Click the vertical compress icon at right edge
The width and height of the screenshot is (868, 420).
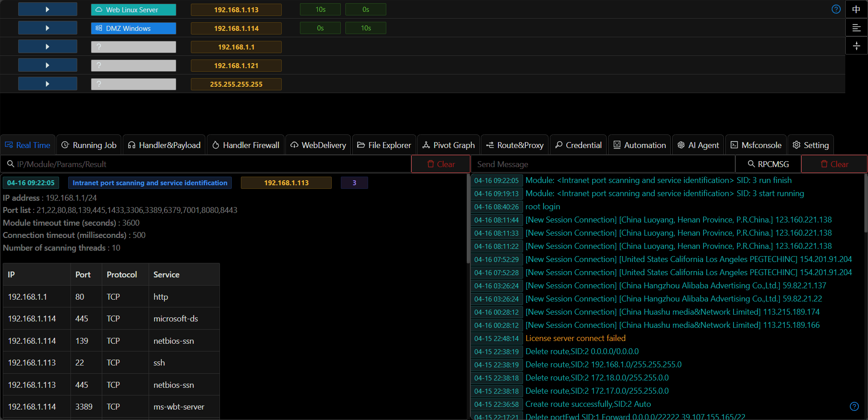point(856,46)
